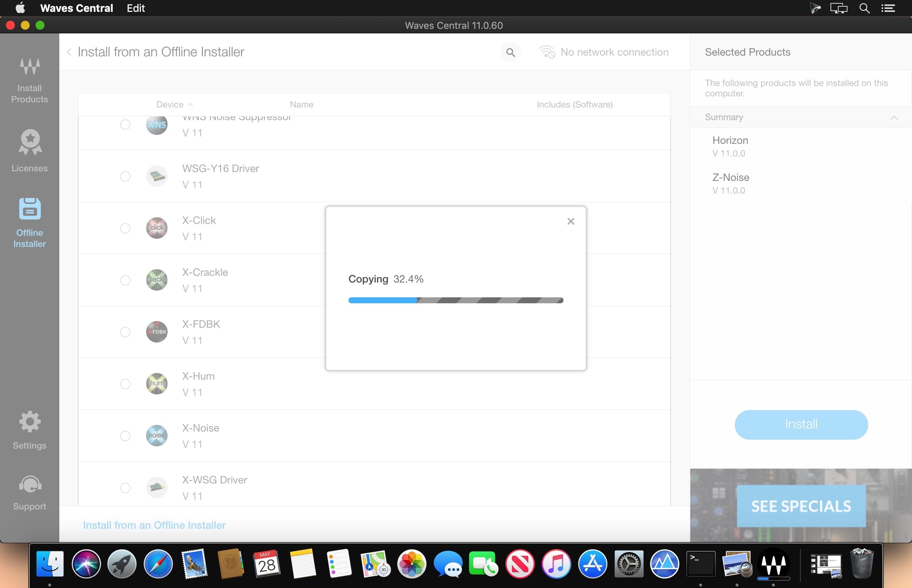Collapse the Summary section chevron
912x588 pixels.
[893, 118]
